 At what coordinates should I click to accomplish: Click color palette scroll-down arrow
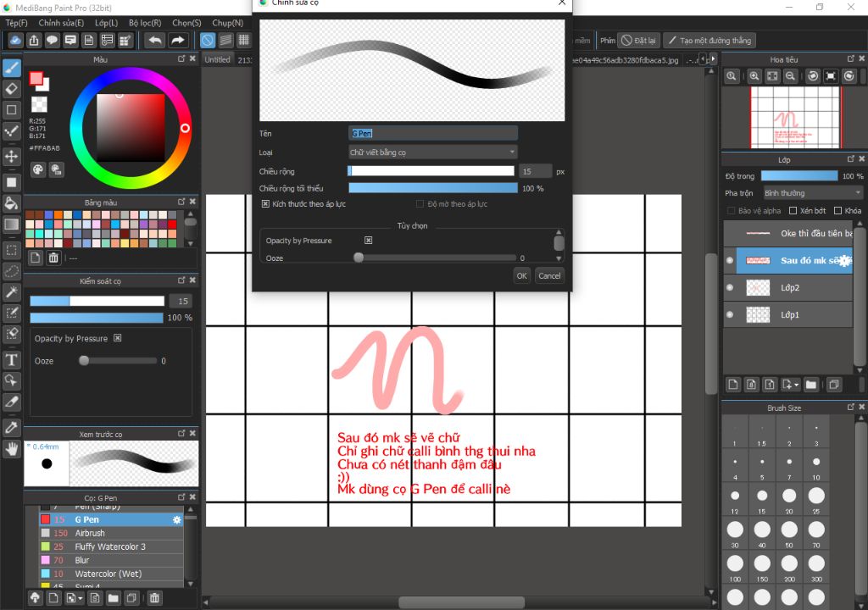[191, 243]
